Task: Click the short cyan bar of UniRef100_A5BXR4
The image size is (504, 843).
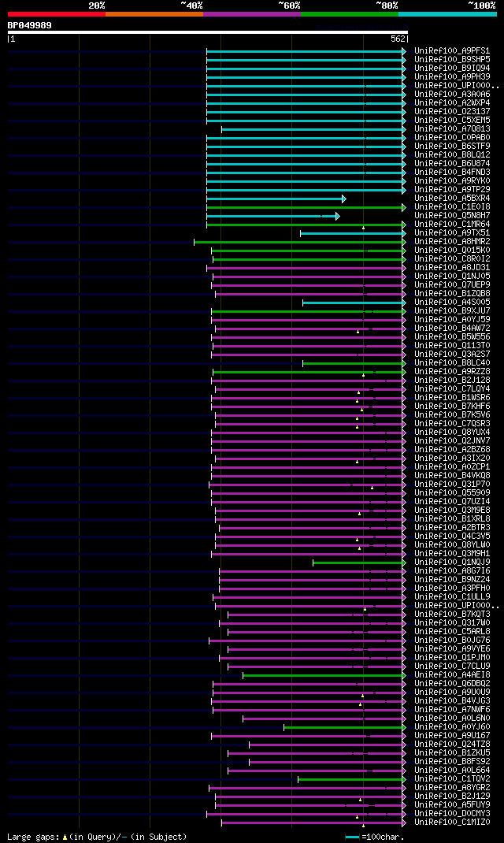Action: click(276, 199)
